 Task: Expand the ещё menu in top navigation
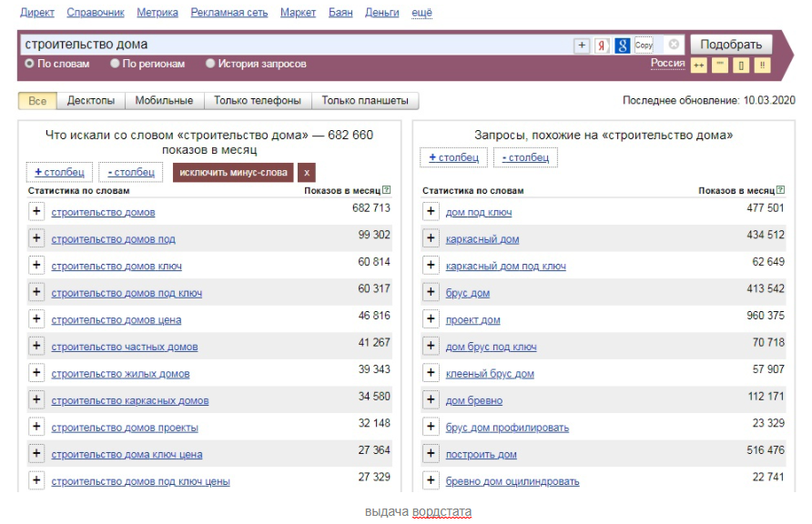coord(421,13)
